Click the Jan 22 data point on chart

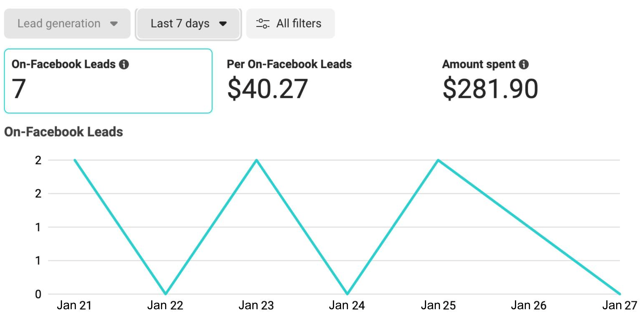pos(165,294)
